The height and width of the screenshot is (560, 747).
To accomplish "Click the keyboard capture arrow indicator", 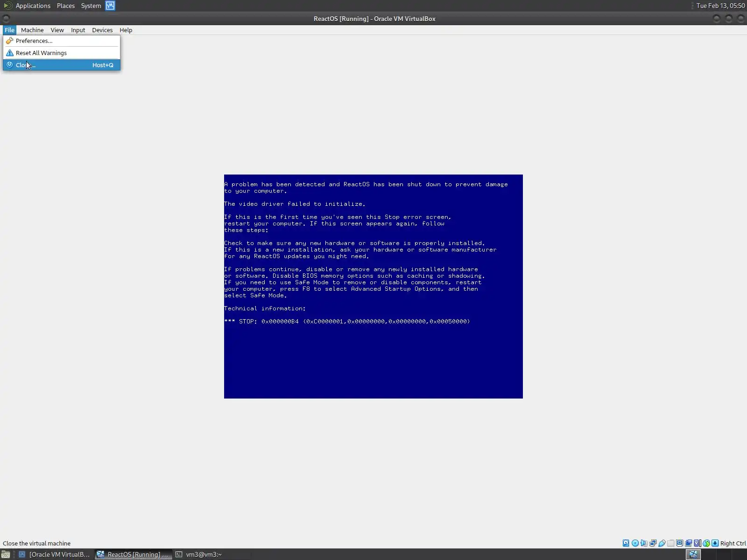I will (715, 543).
